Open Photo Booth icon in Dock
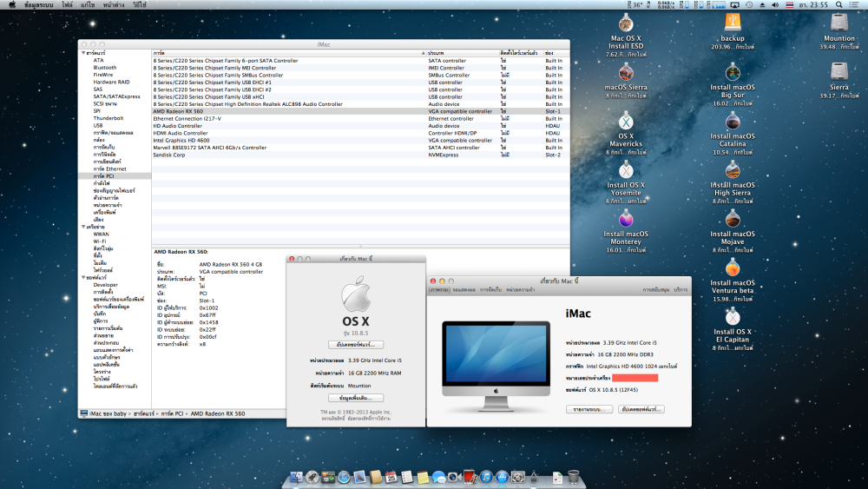 point(470,477)
